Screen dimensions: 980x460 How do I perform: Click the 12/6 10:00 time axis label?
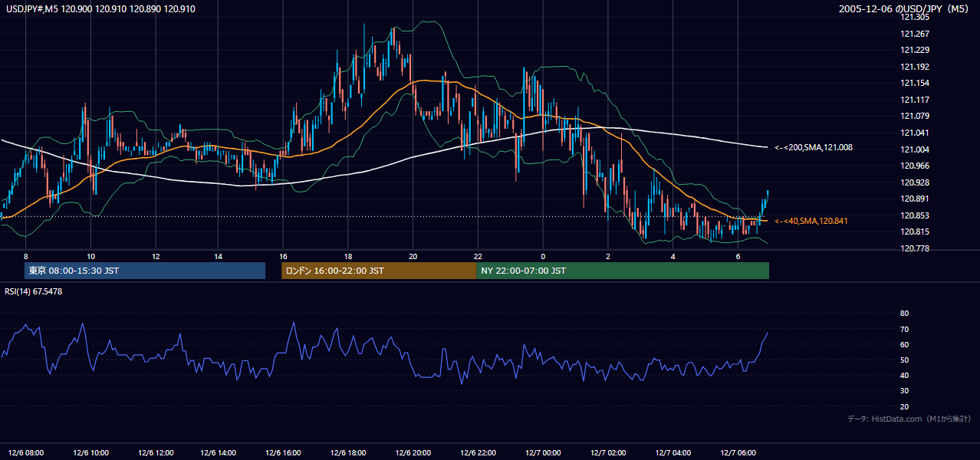click(90, 452)
